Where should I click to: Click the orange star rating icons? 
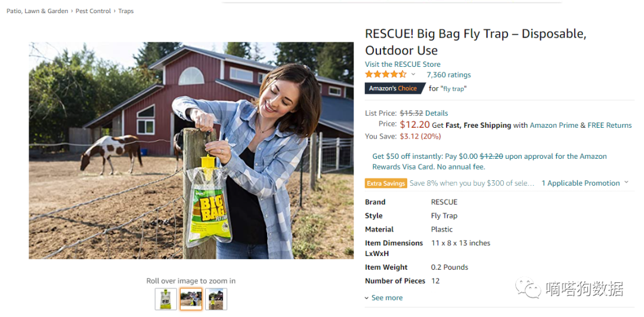[386, 75]
